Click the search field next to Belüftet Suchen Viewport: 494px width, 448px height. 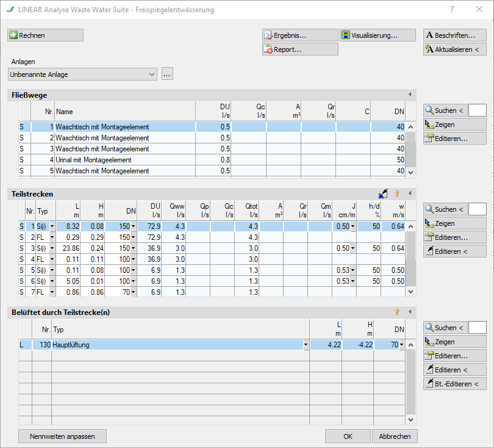(x=478, y=328)
